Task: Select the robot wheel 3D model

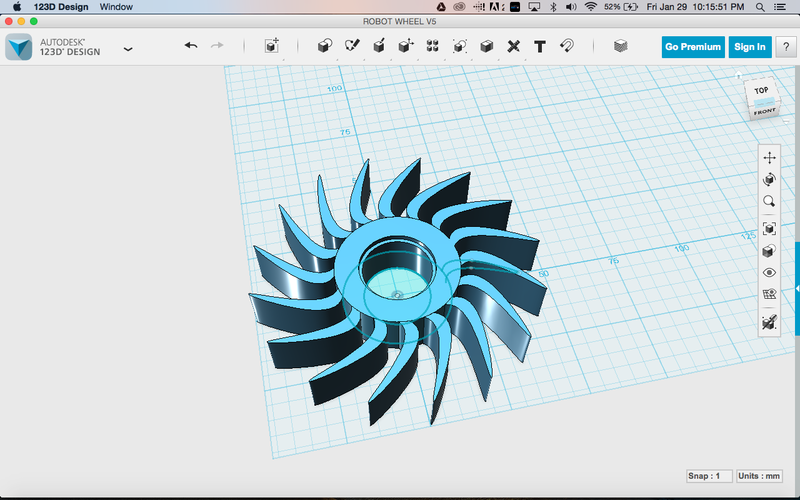Action: point(398,291)
